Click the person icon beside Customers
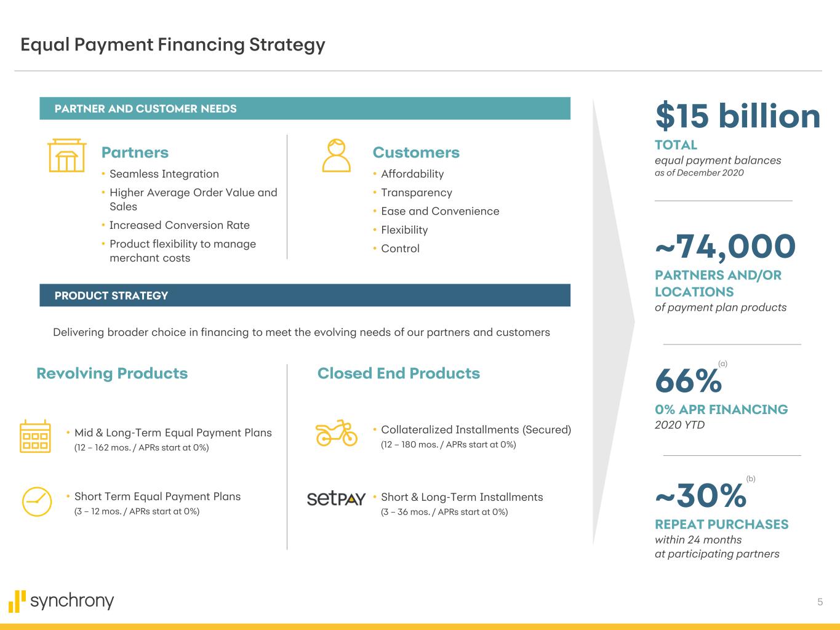The height and width of the screenshot is (630, 840). [x=336, y=156]
